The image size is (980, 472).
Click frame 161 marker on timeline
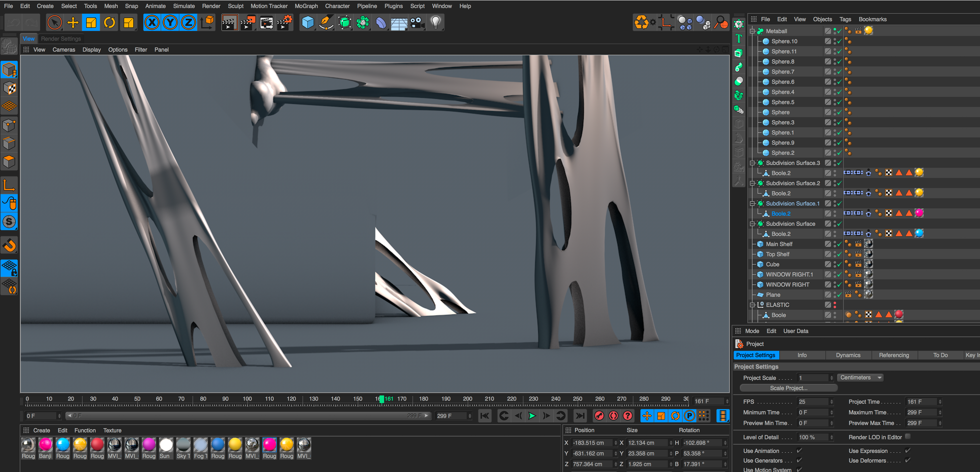pos(382,399)
